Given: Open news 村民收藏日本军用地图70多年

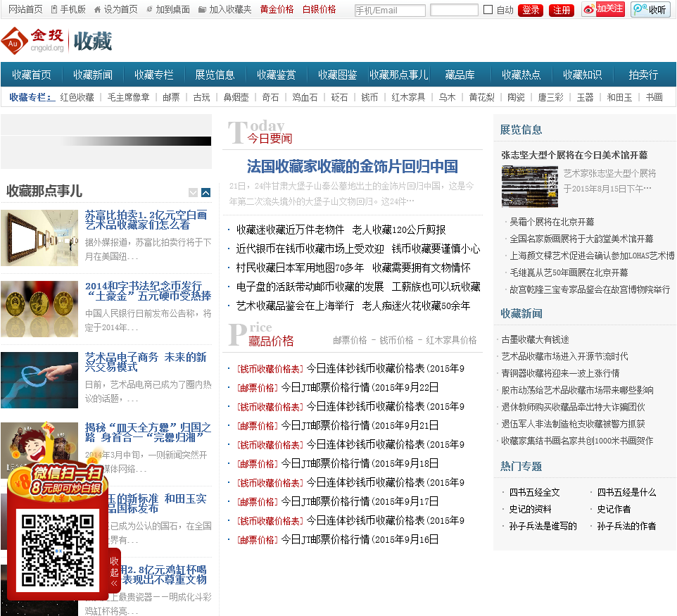Looking at the screenshot, I should 300,268.
